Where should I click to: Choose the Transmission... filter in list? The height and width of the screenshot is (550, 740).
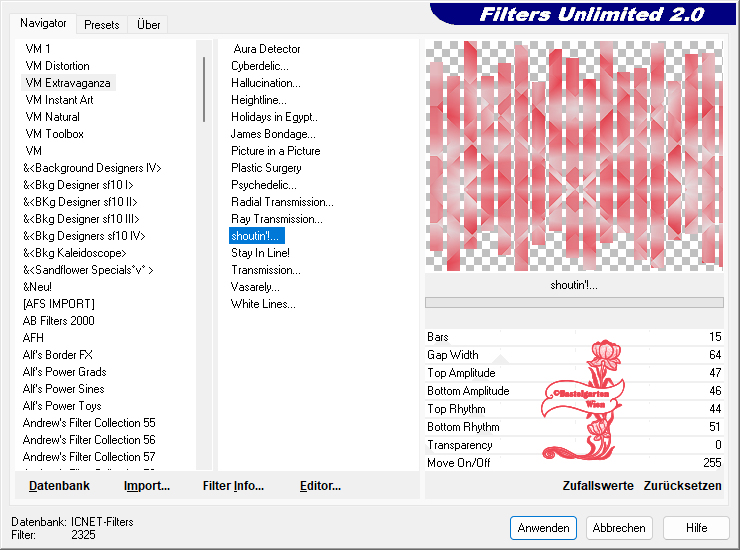click(266, 270)
